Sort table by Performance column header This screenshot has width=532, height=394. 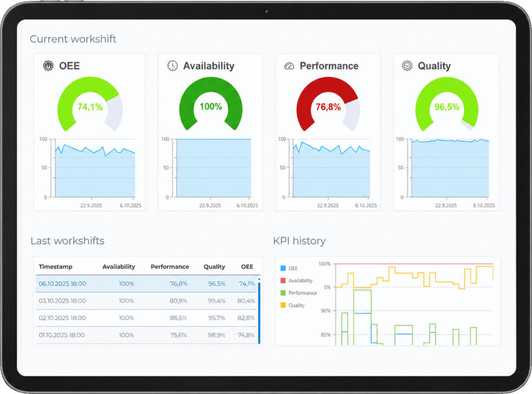click(x=170, y=267)
